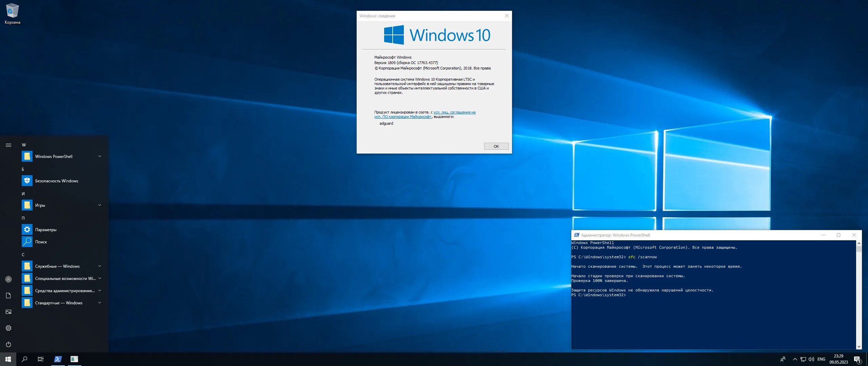Open the Windows PowerShell folder in Start menu
This screenshot has width=868, height=366.
[x=62, y=156]
